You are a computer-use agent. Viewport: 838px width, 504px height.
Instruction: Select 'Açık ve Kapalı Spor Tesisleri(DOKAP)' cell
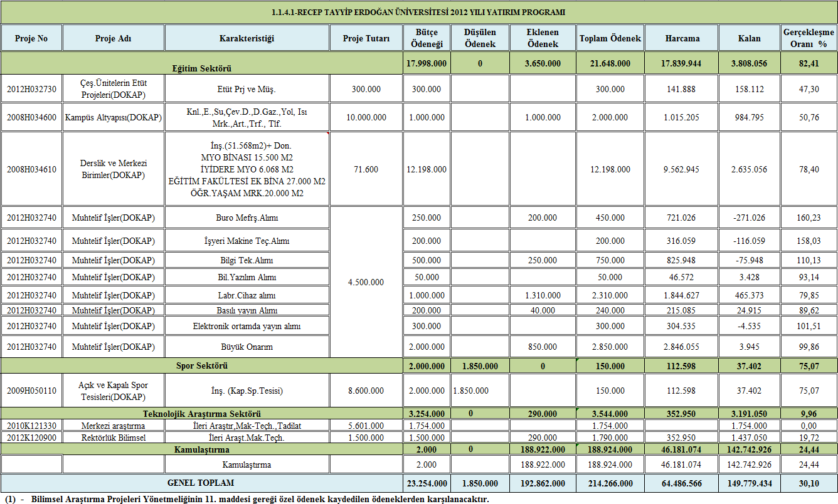[x=114, y=391]
